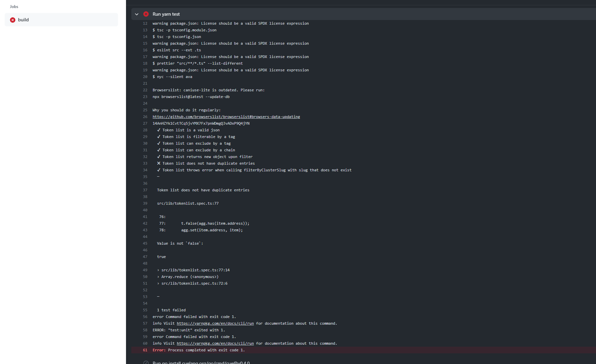Click line 55 showing 1 test failed
This screenshot has height=364, width=596.
[x=171, y=310]
